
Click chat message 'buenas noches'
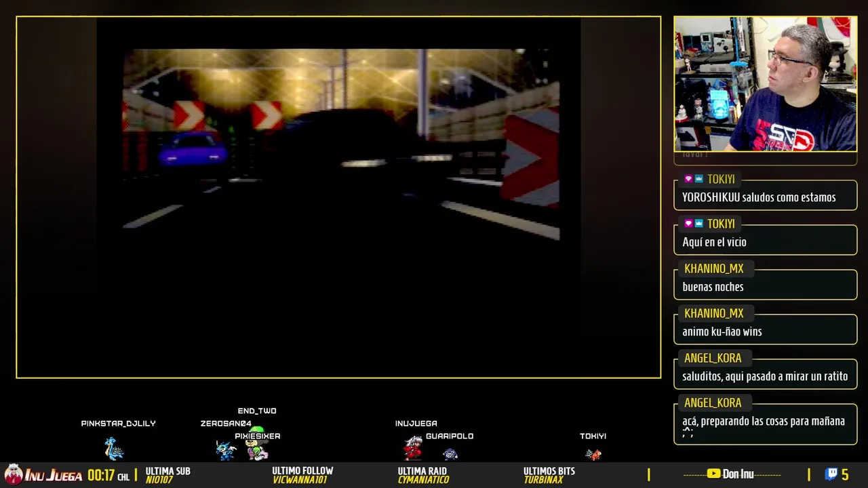click(713, 287)
